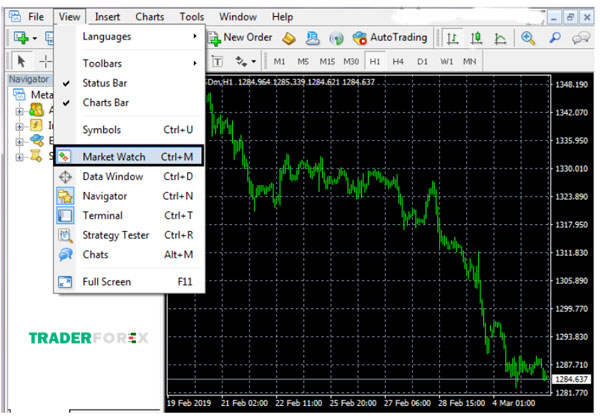The width and height of the screenshot is (600, 416).
Task: Expand the Scripts node in Navigator tree
Action: pos(19,157)
